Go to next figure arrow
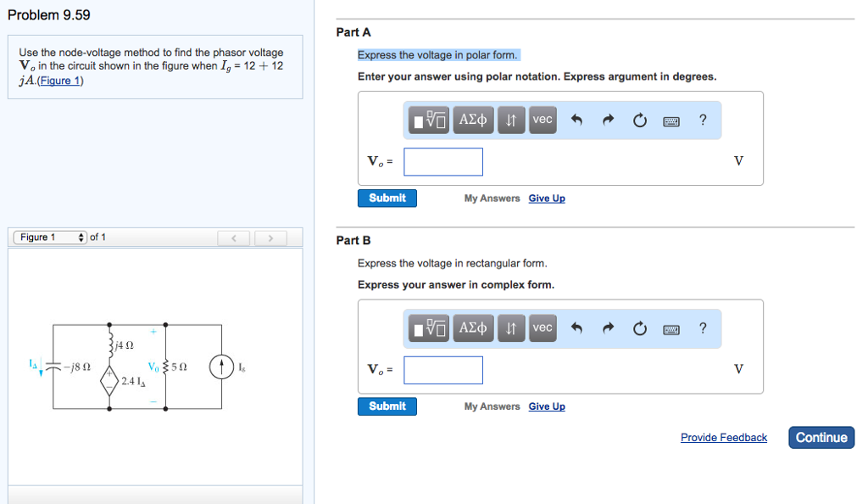868x504 pixels. click(271, 238)
